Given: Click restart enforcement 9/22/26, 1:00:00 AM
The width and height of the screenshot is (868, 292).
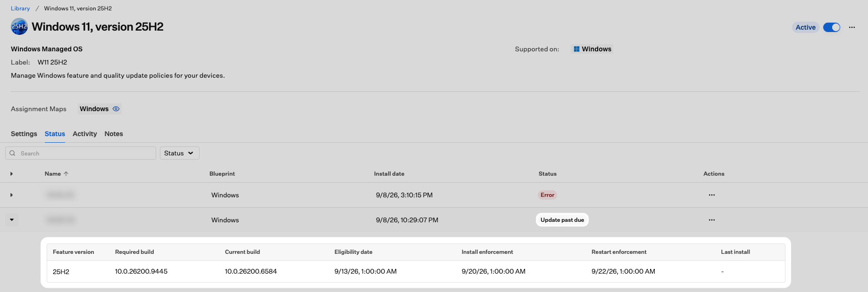Looking at the screenshot, I should [x=623, y=271].
